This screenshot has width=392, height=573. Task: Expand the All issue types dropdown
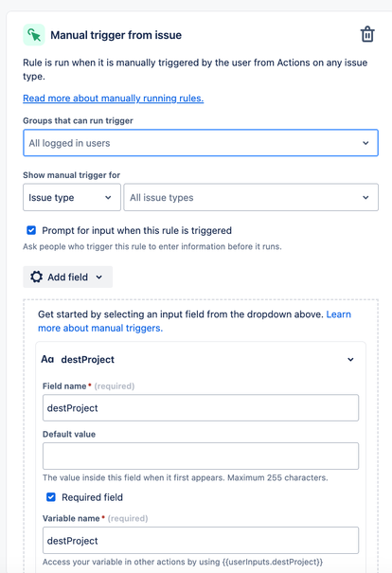click(x=251, y=197)
